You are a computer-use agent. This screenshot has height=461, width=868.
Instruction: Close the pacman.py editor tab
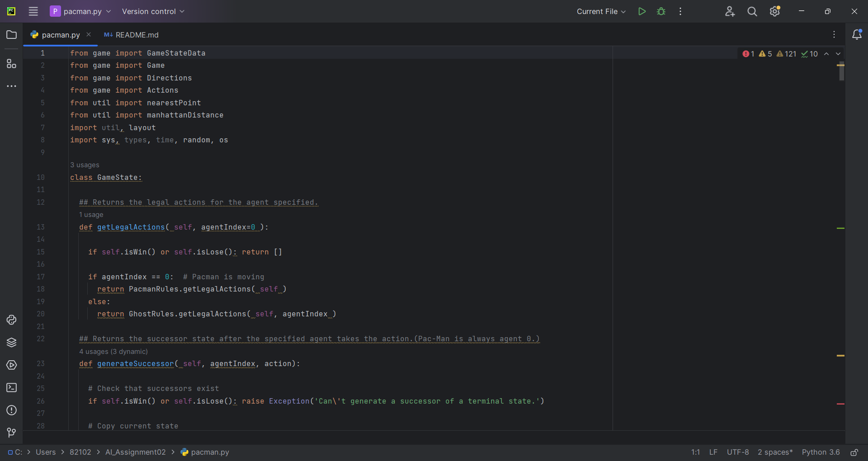pos(89,34)
